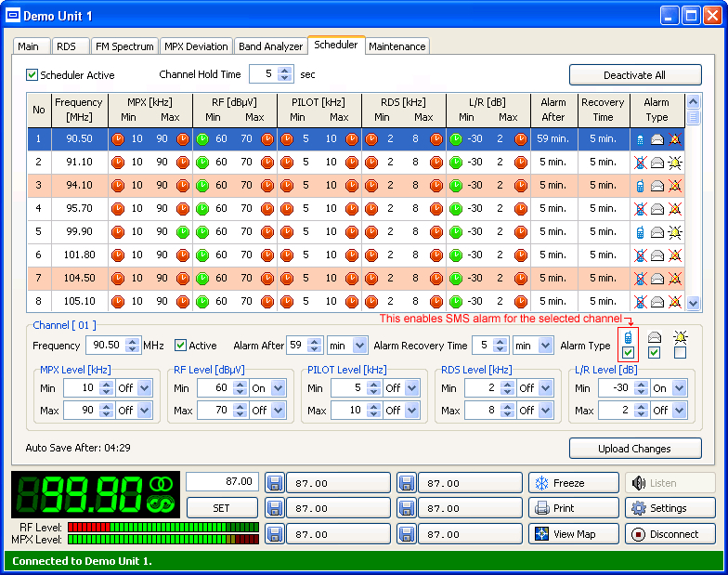
Task: Click the first save preset disk icon
Action: (274, 483)
